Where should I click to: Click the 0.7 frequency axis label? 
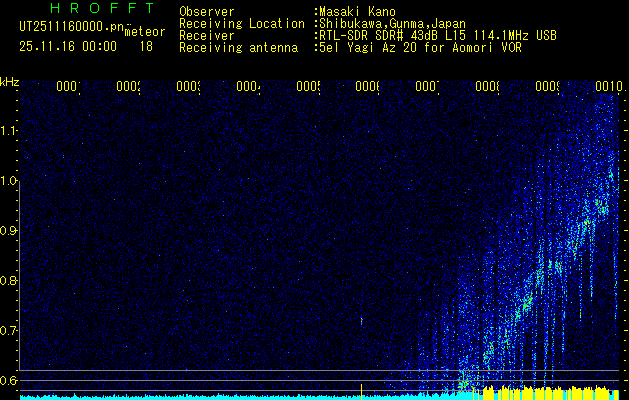pyautogui.click(x=7, y=330)
